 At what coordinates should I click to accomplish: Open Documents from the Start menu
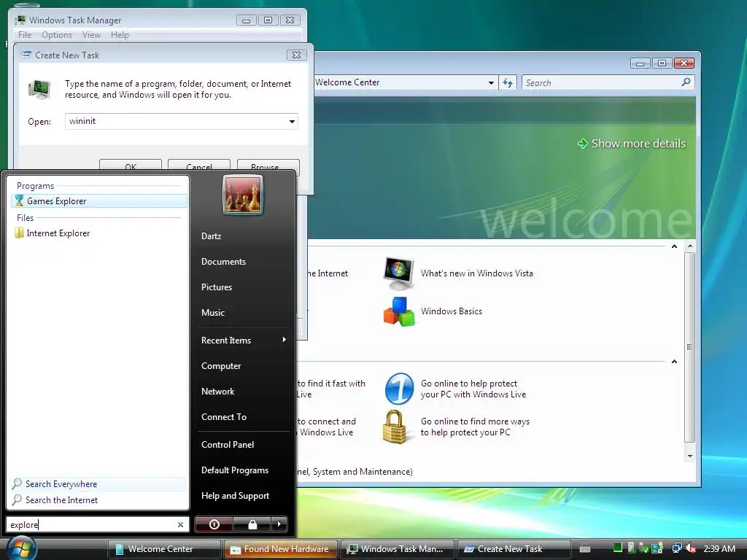coord(223,262)
